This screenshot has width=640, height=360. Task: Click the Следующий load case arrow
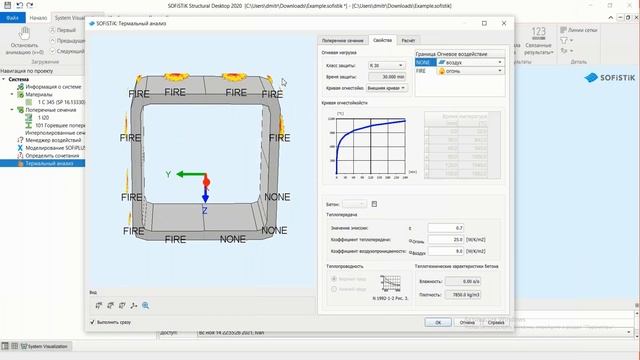(x=52, y=51)
